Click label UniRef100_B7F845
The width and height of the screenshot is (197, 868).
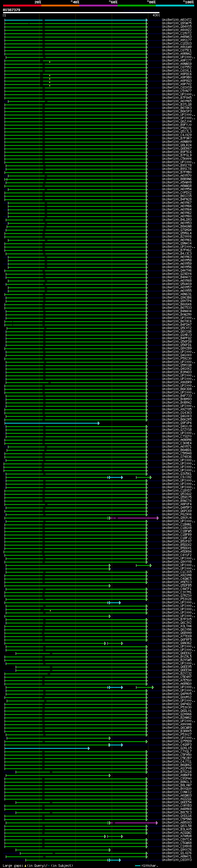tap(177, 98)
